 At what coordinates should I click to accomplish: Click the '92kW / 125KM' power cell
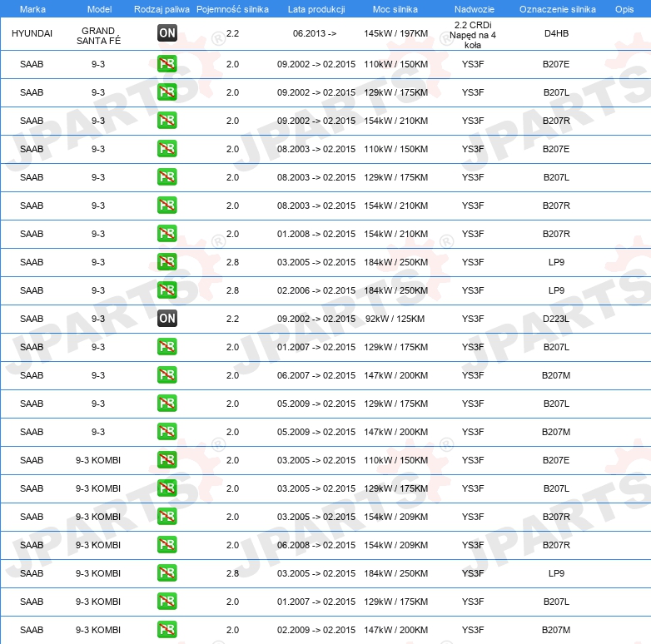click(x=395, y=319)
